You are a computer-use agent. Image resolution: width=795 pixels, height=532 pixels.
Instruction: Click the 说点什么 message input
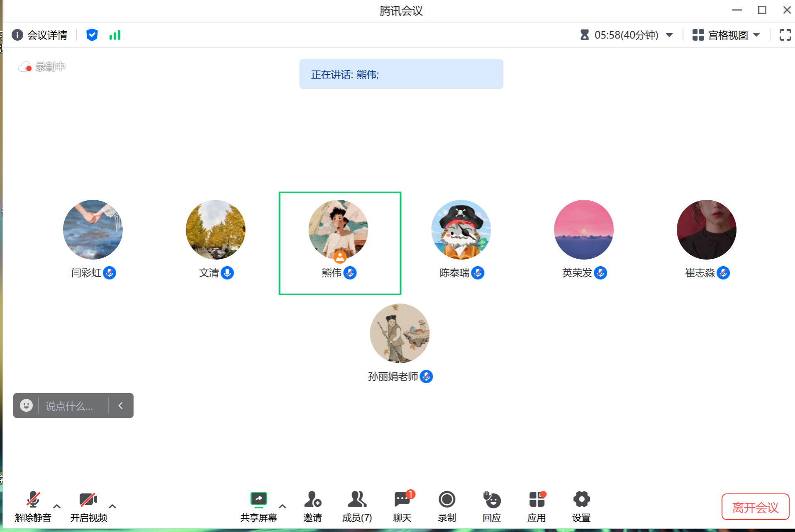[73, 406]
